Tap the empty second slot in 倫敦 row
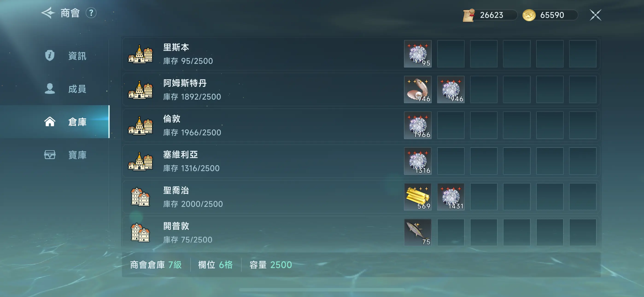The width and height of the screenshot is (644, 297). [451, 125]
